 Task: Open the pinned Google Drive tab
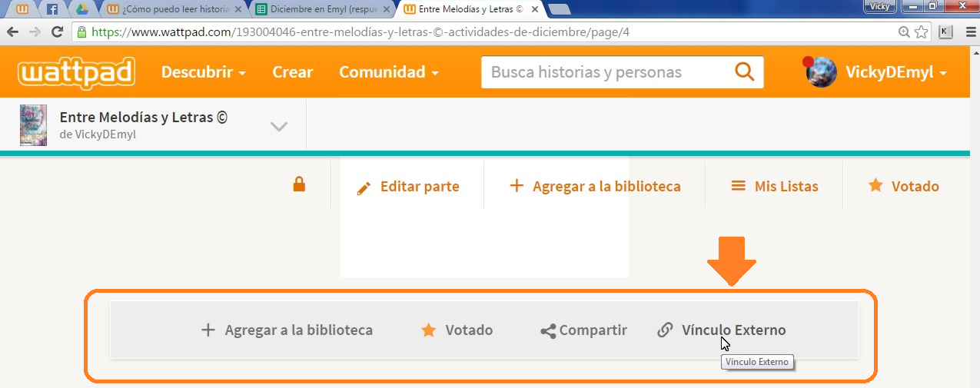(82, 10)
